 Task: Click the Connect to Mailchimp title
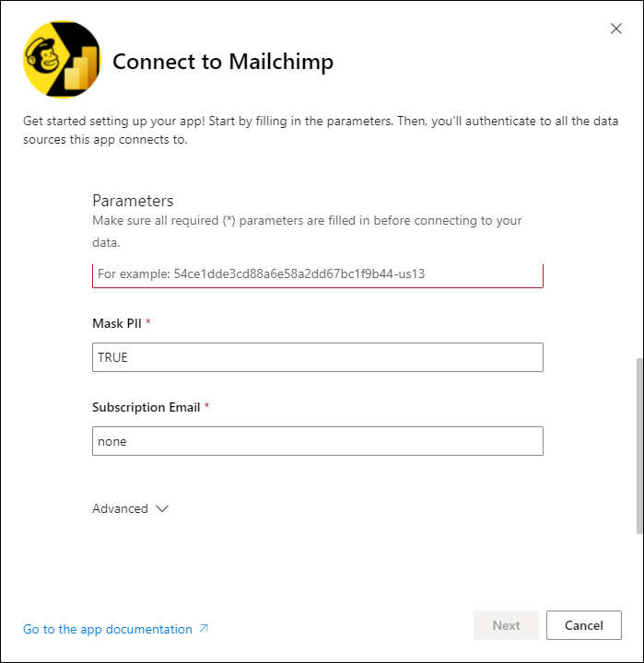click(x=223, y=62)
